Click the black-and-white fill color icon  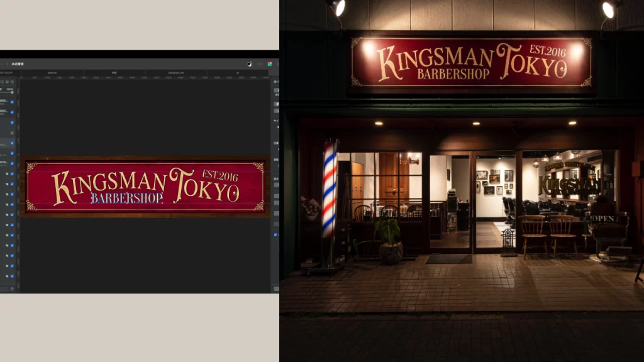point(250,63)
